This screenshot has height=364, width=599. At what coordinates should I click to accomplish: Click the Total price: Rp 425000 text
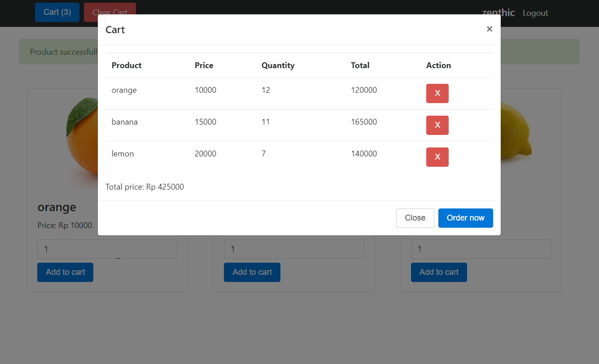pos(144,186)
